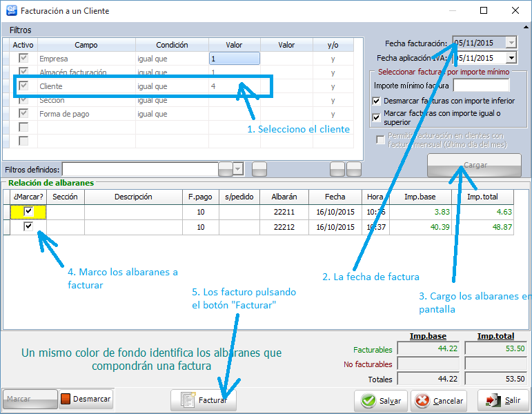Viewport: 532px width, 414px height.
Task: Click the Salir exit door icon
Action: coord(493,400)
